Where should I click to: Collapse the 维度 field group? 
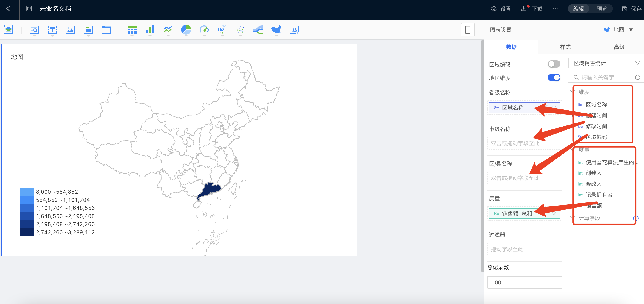(x=572, y=92)
